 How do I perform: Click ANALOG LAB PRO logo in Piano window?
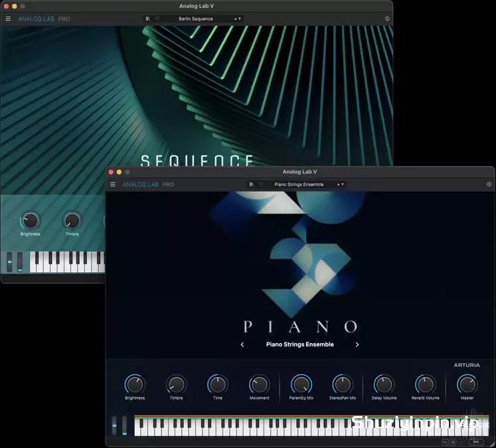tap(148, 185)
